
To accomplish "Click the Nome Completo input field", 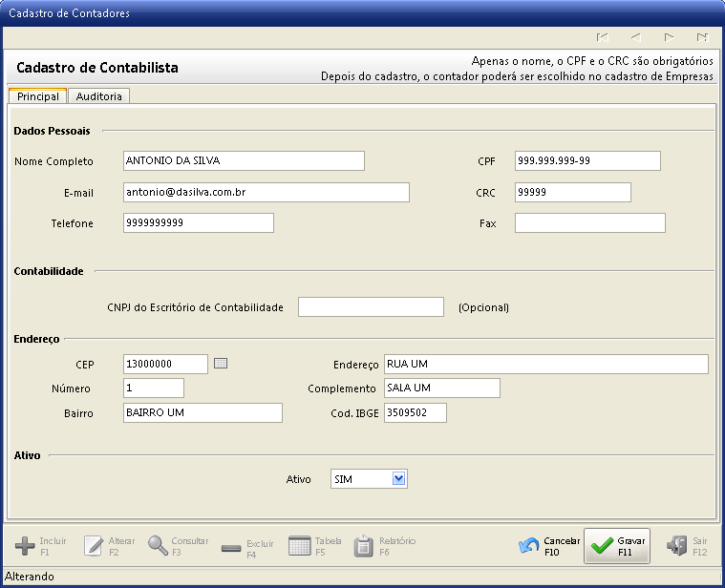I will coord(244,160).
